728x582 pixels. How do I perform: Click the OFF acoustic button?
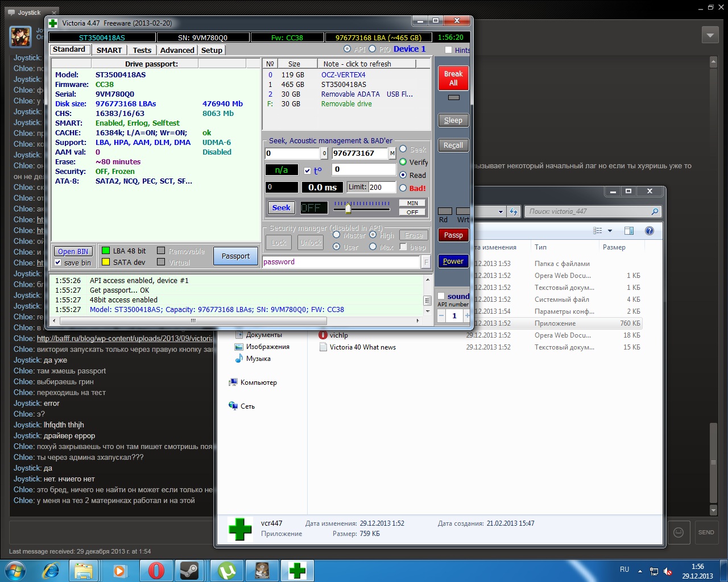[x=412, y=212]
